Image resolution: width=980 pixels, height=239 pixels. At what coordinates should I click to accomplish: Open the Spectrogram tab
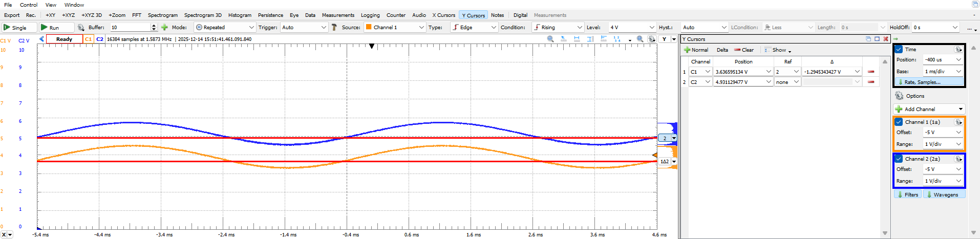(163, 15)
